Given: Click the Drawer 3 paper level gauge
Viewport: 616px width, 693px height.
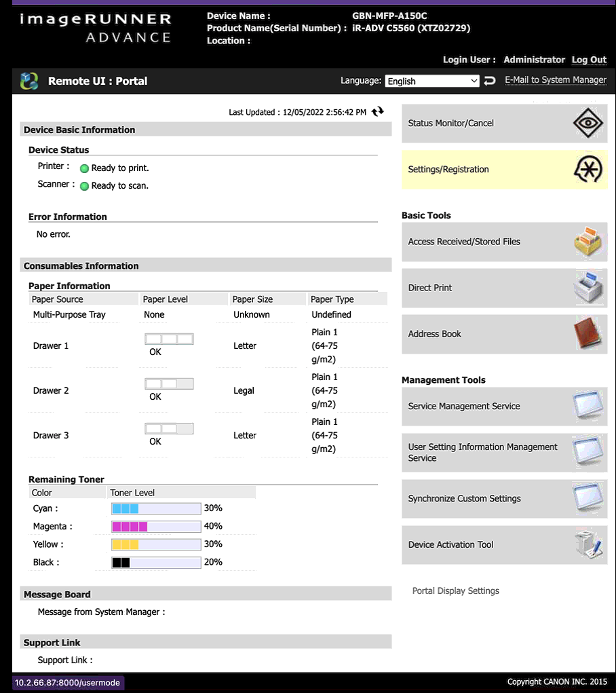Looking at the screenshot, I should (x=169, y=428).
